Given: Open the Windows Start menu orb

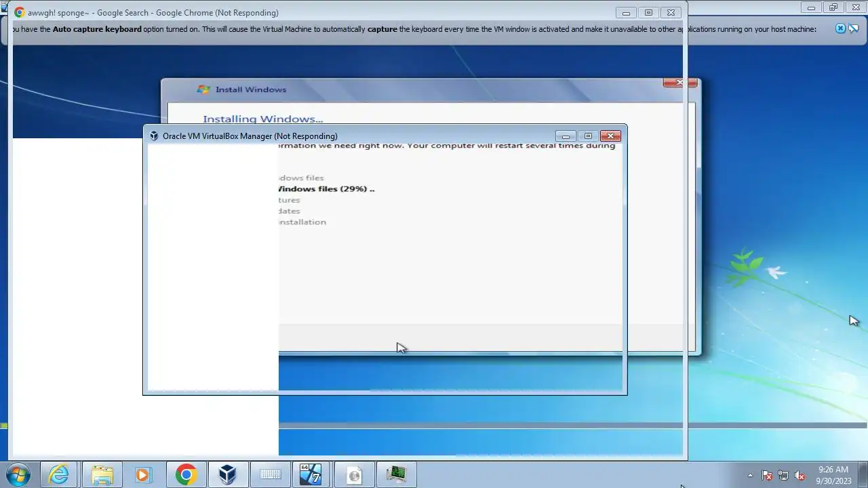Looking at the screenshot, I should click(17, 474).
